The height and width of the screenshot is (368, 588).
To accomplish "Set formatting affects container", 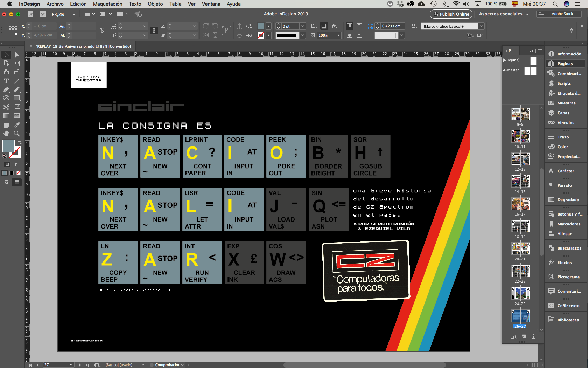I will 7,164.
